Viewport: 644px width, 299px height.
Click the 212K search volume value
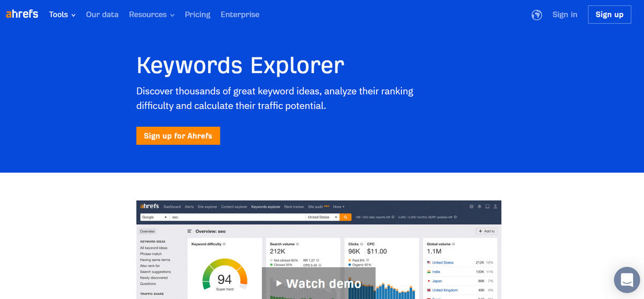[x=277, y=251]
